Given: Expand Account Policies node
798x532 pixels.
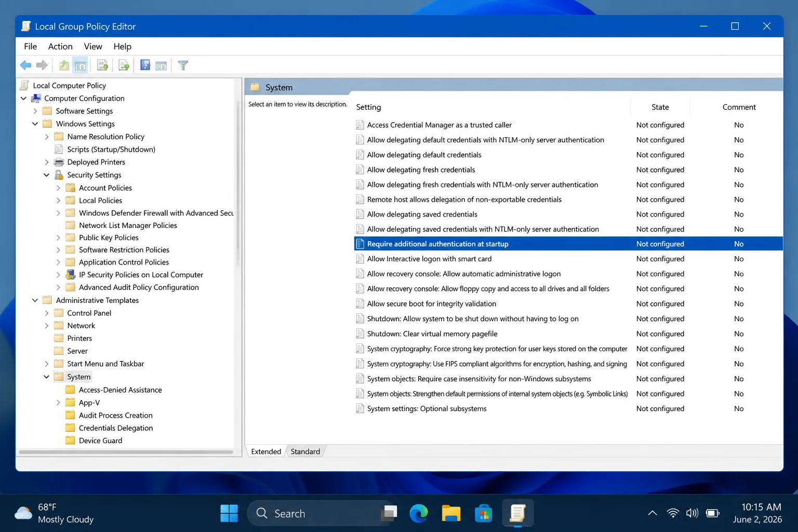Looking at the screenshot, I should (58, 188).
